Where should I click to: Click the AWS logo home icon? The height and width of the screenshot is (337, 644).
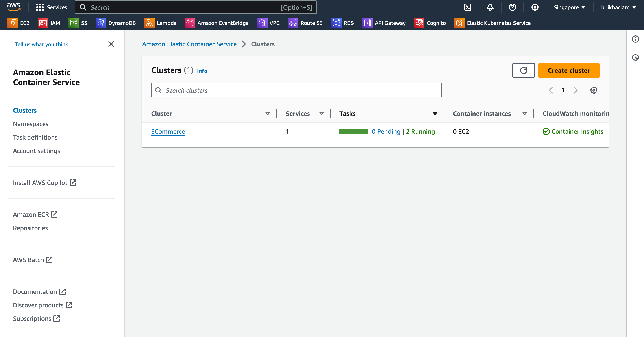(14, 7)
